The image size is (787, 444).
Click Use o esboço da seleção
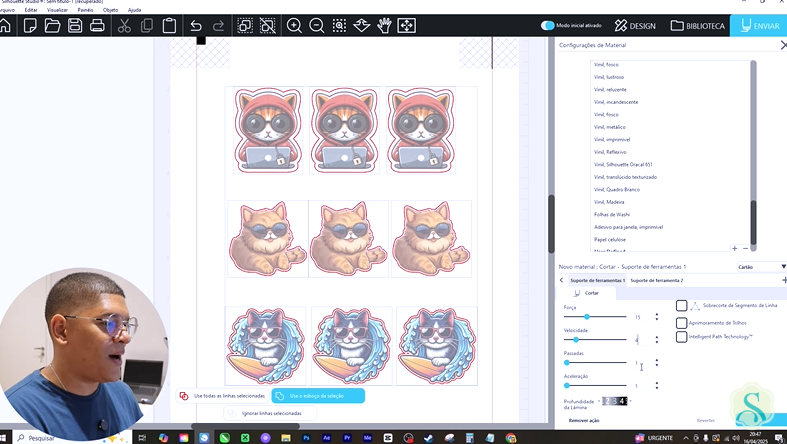coord(318,396)
